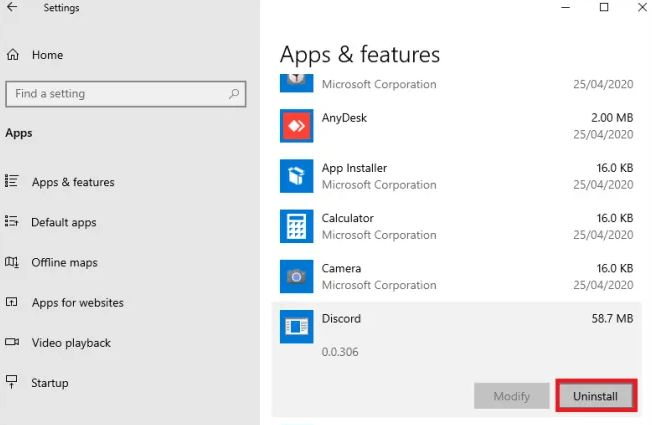Open Offline maps settings
Screen dimensions: 652x425
pos(64,262)
